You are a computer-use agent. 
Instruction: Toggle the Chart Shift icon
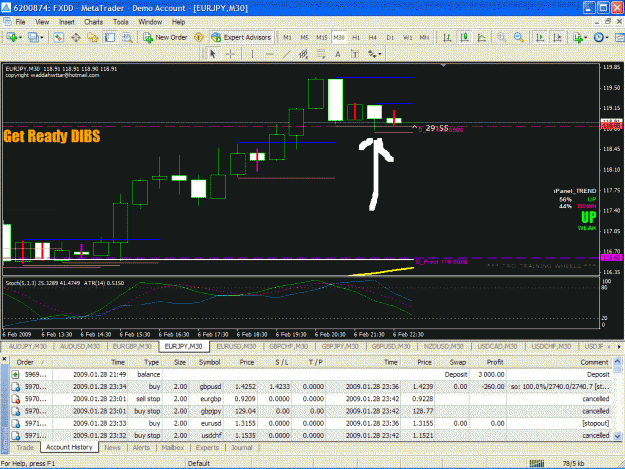557,37
